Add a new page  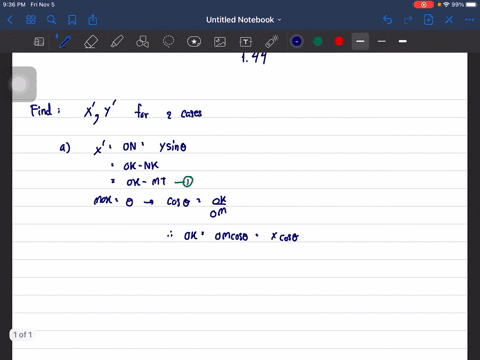point(429,20)
